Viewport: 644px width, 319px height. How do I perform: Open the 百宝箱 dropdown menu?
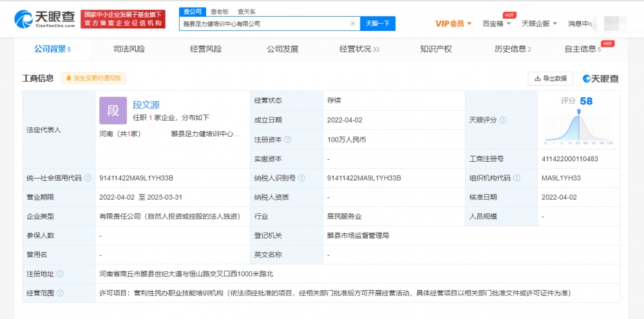click(x=497, y=24)
